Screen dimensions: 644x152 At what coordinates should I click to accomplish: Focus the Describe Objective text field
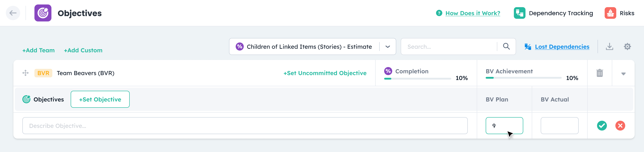point(244,125)
